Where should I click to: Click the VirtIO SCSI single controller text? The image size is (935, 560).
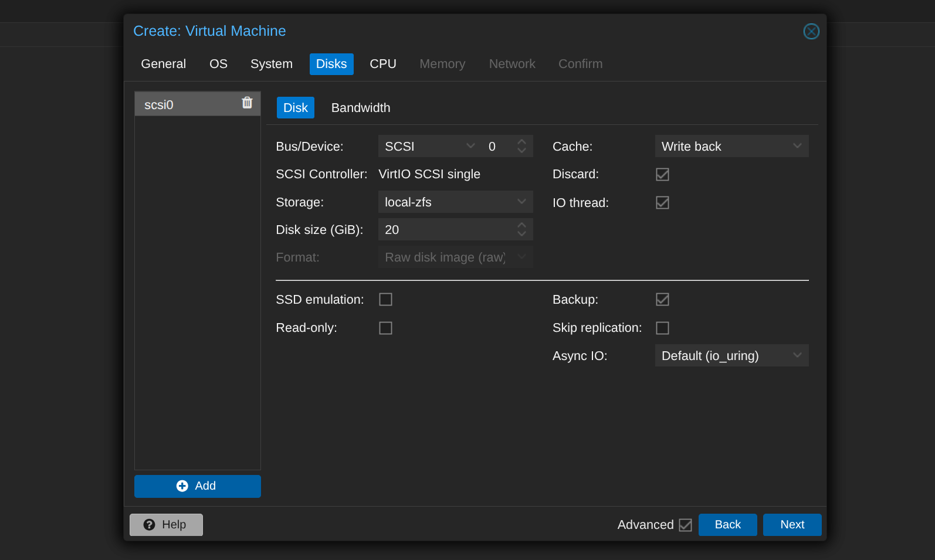[429, 174]
